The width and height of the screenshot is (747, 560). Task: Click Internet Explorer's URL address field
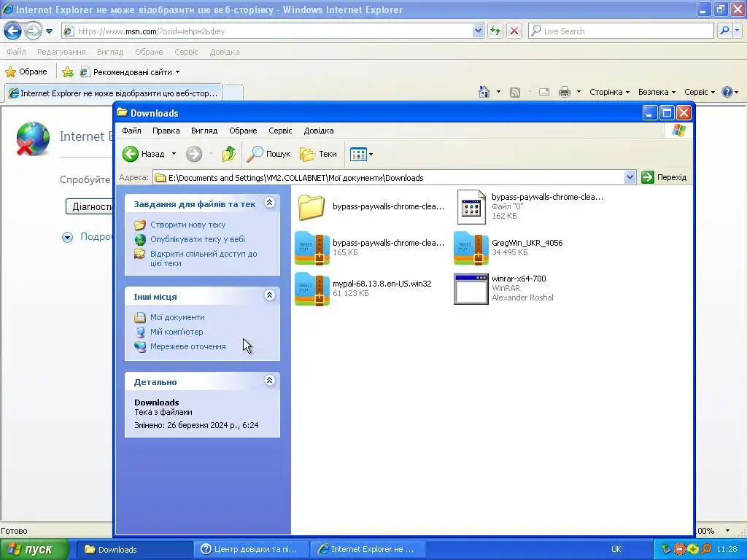pos(274,31)
